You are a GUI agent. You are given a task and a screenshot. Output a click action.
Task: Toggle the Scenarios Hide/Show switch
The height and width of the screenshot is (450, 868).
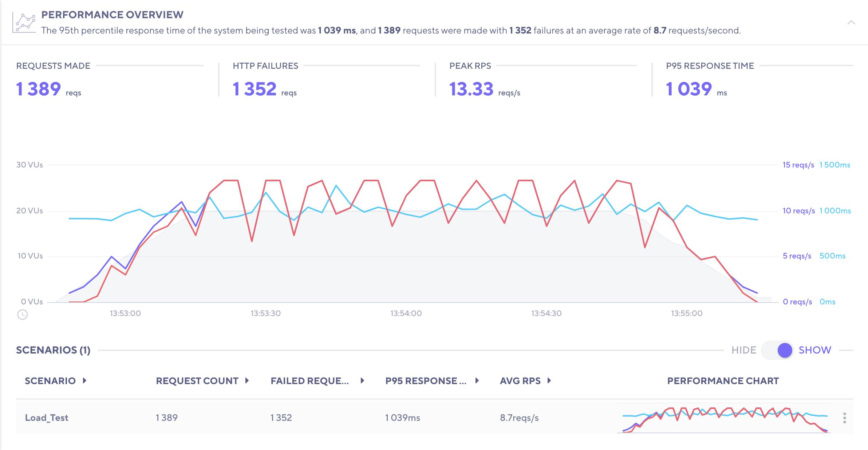(x=777, y=350)
